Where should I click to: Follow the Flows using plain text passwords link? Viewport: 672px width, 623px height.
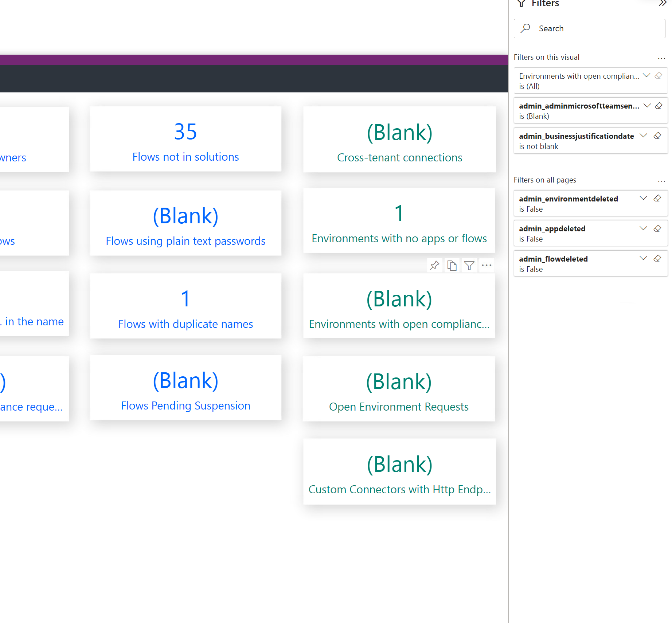tap(185, 241)
